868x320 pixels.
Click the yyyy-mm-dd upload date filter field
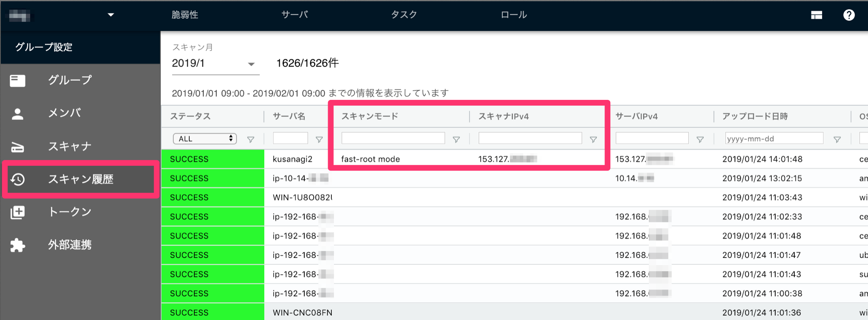point(774,138)
